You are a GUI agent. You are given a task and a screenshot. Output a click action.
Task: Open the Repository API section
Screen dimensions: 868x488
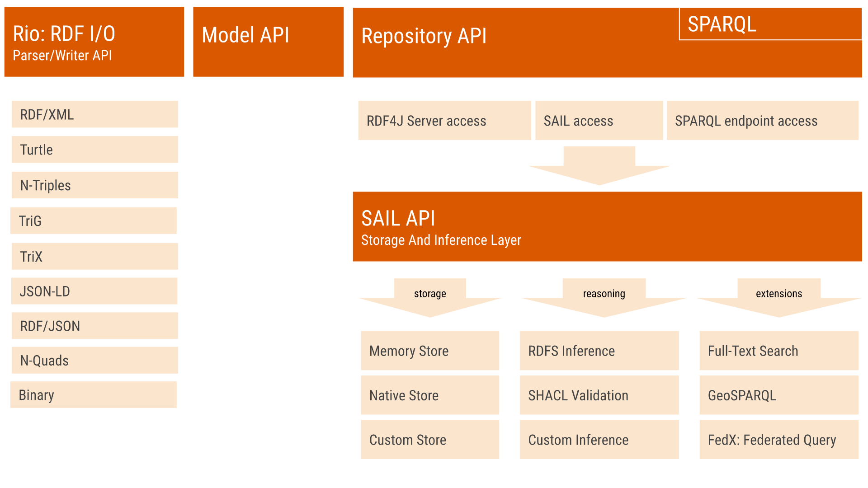497,41
